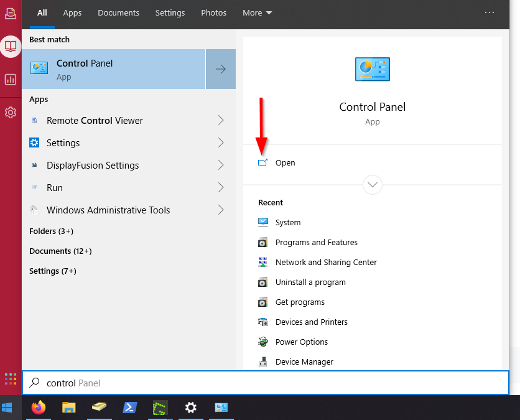Open Network and Sharing Center
This screenshot has width=520, height=420.
click(x=326, y=263)
